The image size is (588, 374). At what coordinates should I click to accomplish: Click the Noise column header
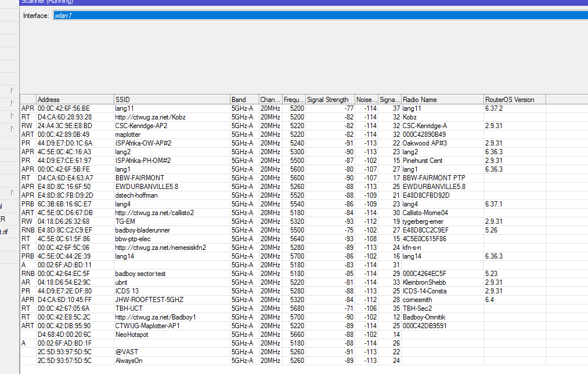[366, 100]
